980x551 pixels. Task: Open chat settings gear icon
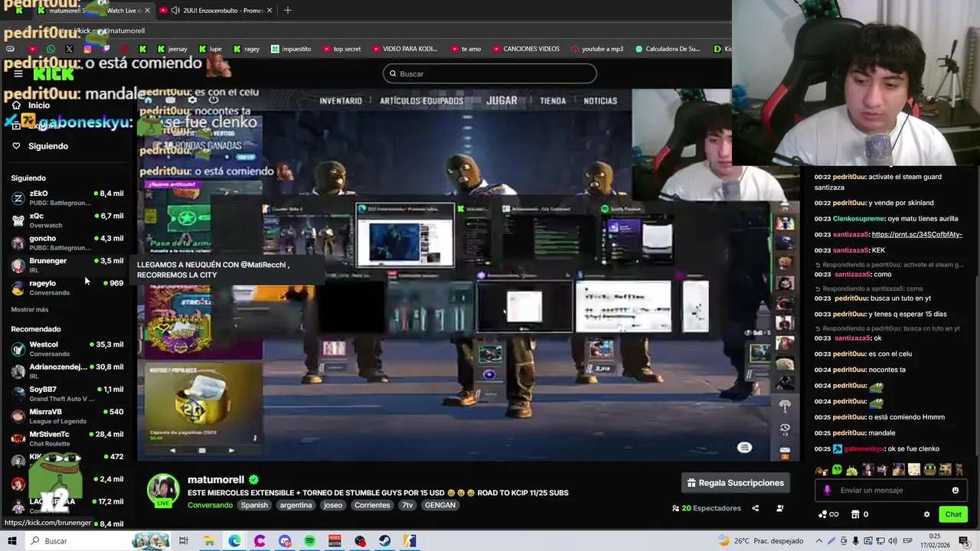[926, 514]
